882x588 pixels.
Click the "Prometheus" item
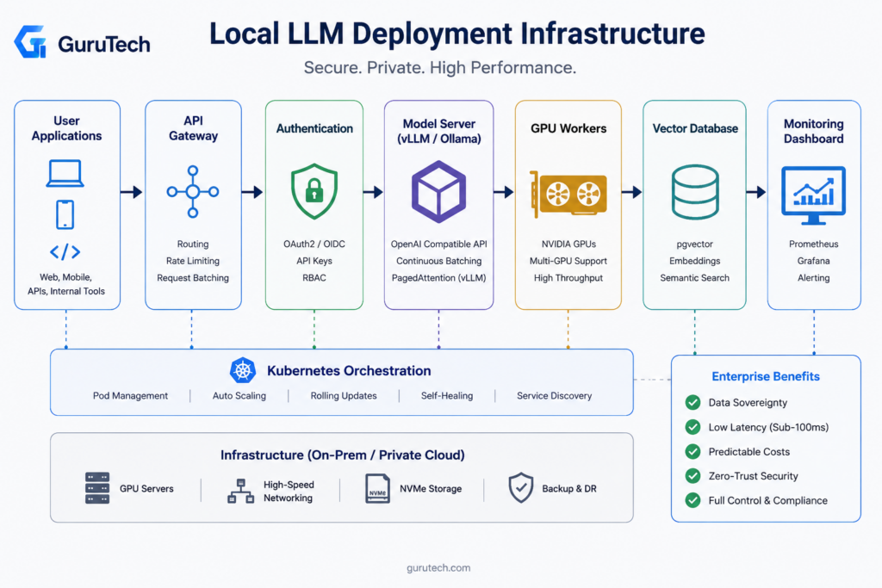pos(813,244)
